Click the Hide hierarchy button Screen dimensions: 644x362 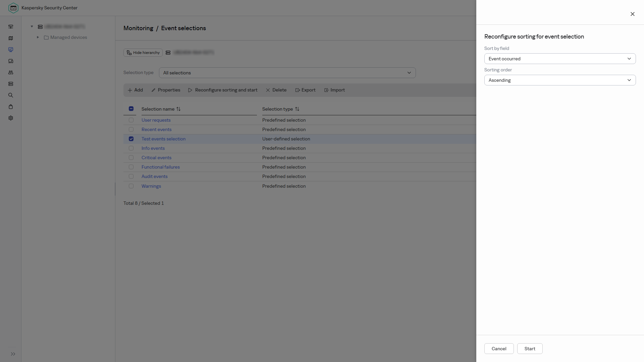[x=143, y=53]
